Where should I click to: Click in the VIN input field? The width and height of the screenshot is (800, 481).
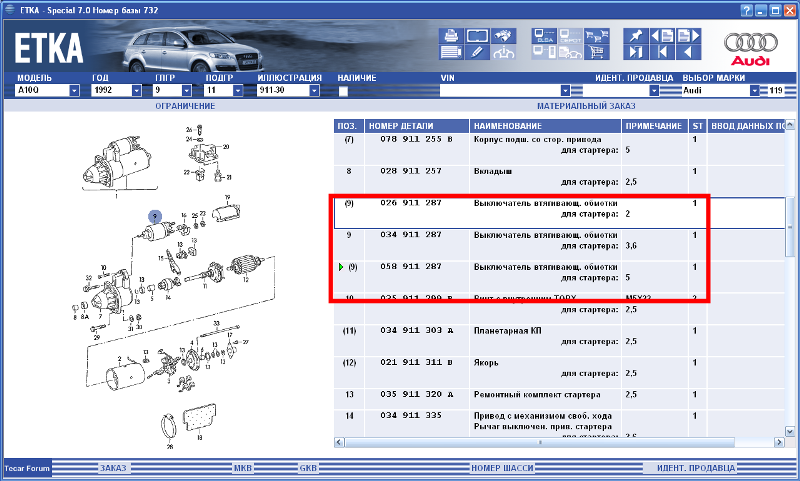(x=499, y=91)
